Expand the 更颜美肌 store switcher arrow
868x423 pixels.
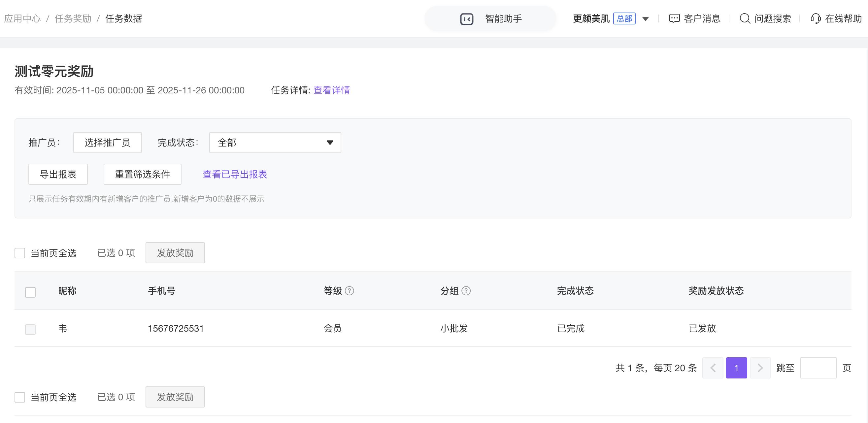pyautogui.click(x=645, y=19)
